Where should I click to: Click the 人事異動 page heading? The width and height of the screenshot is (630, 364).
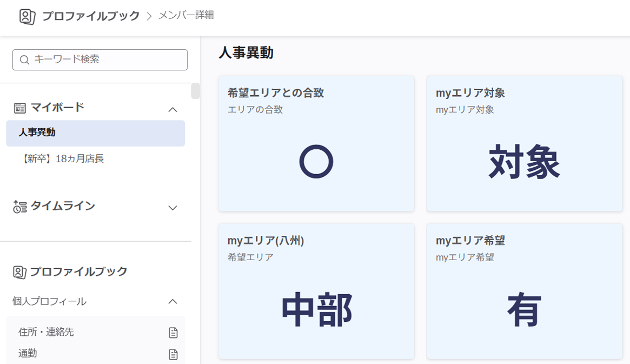pyautogui.click(x=246, y=52)
